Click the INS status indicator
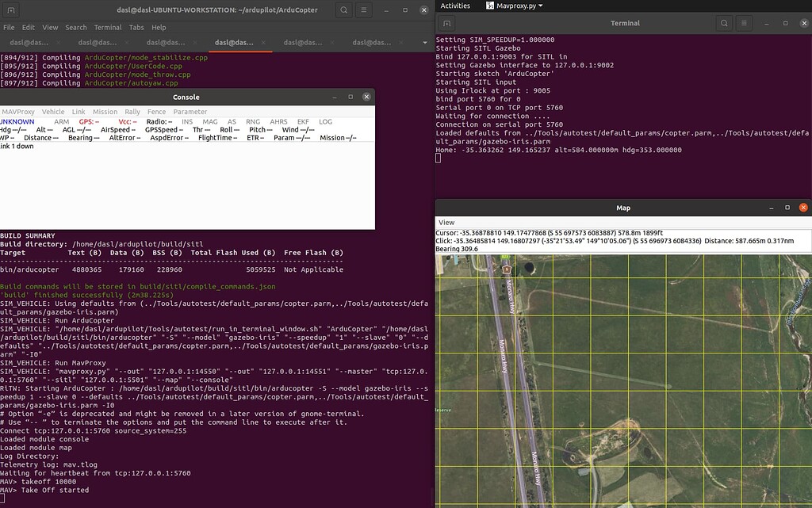Image resolution: width=812 pixels, height=508 pixels. pos(187,122)
